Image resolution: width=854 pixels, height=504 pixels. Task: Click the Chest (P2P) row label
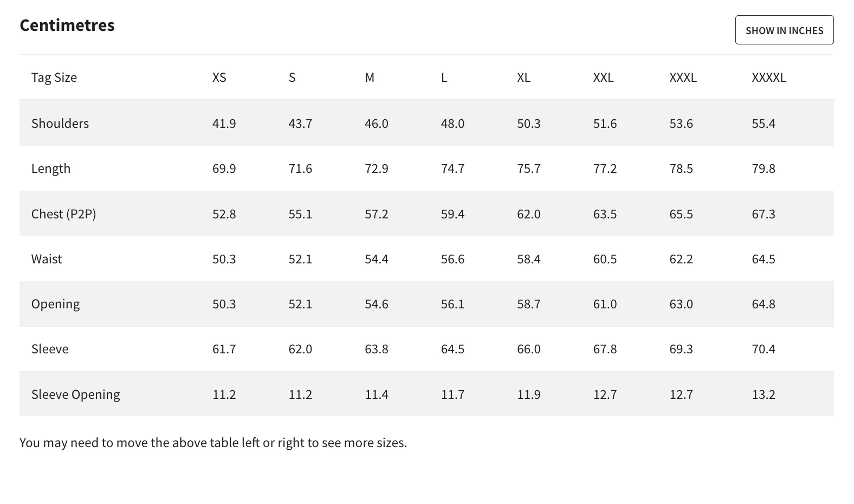pyautogui.click(x=64, y=214)
